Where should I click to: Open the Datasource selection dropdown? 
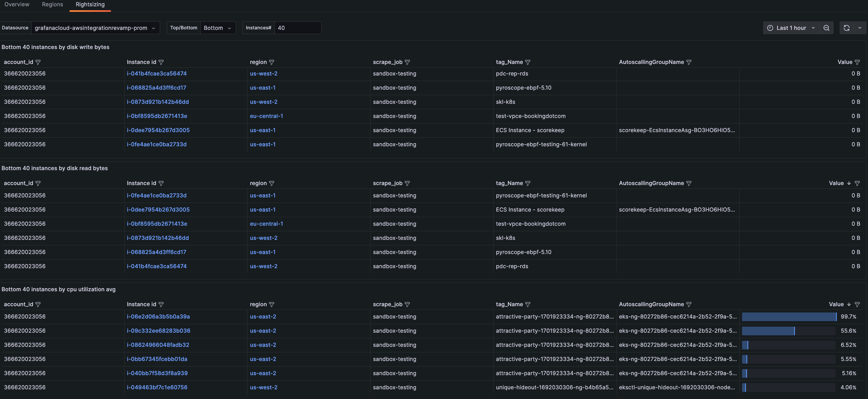(96, 28)
